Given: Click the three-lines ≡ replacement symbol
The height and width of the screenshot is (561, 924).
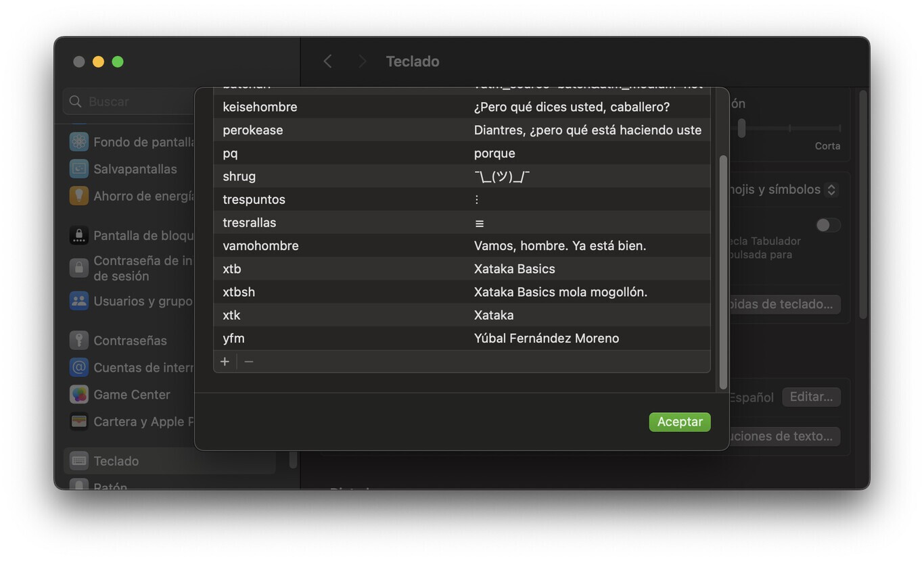Looking at the screenshot, I should (480, 223).
